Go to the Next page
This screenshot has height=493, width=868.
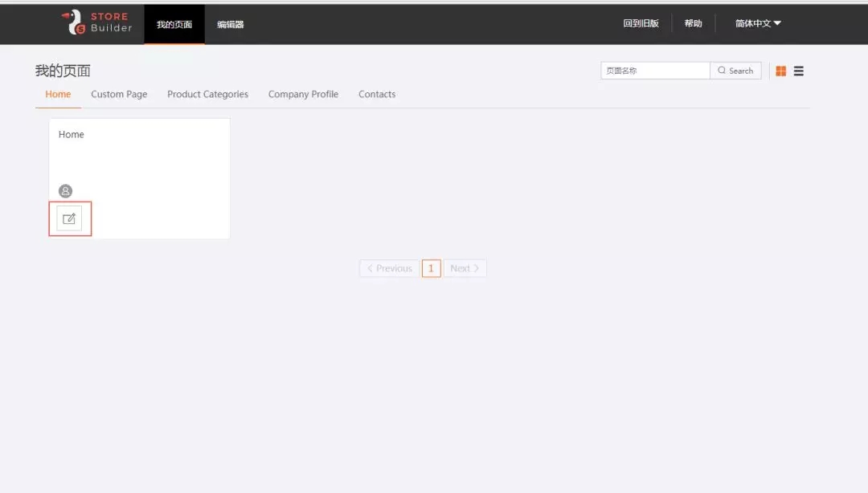coord(465,268)
